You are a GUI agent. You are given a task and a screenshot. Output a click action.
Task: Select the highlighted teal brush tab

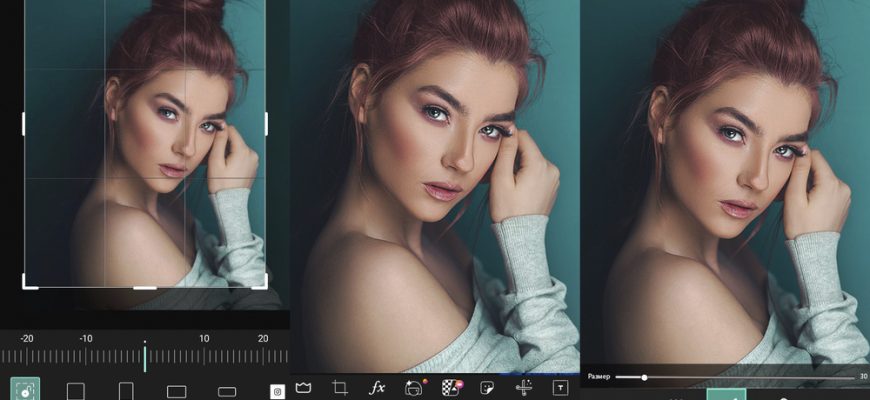(x=726, y=395)
